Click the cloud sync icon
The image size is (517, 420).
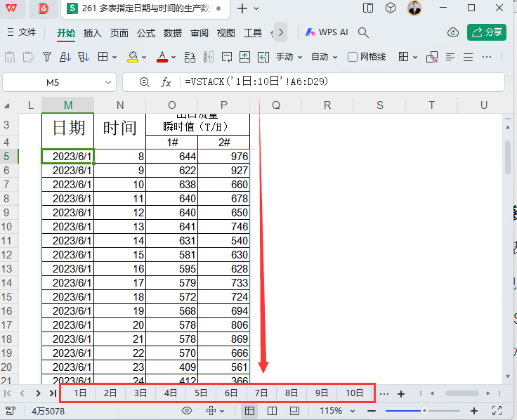tap(453, 32)
